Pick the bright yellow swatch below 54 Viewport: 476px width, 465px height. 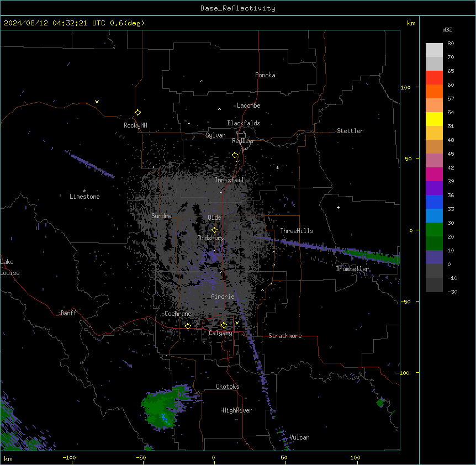(434, 119)
